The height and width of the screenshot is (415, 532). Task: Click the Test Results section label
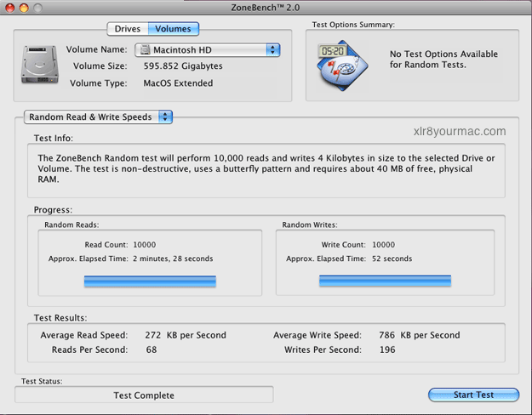(60, 318)
